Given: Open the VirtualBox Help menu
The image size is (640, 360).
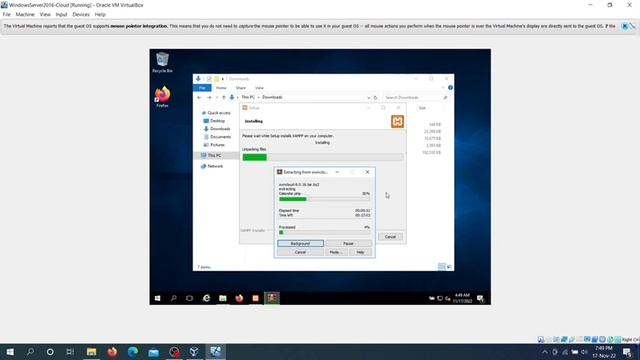Looking at the screenshot, I should (100, 14).
